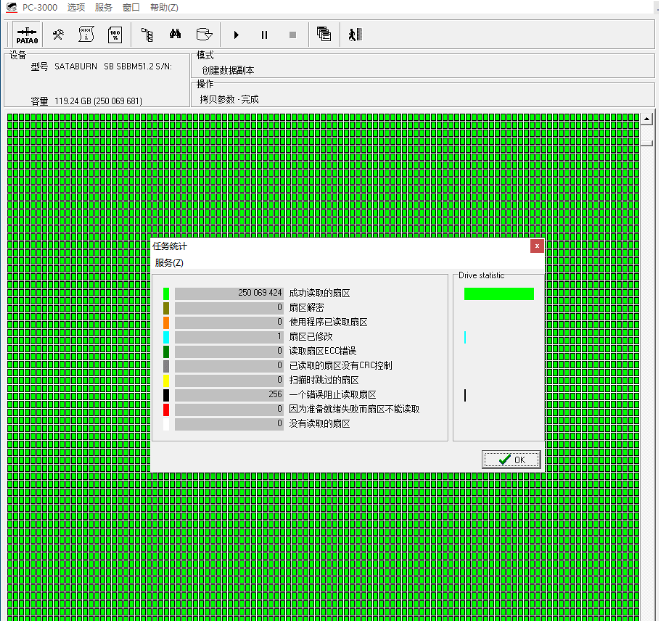Click the cyan marker in Drive statistic

465,337
